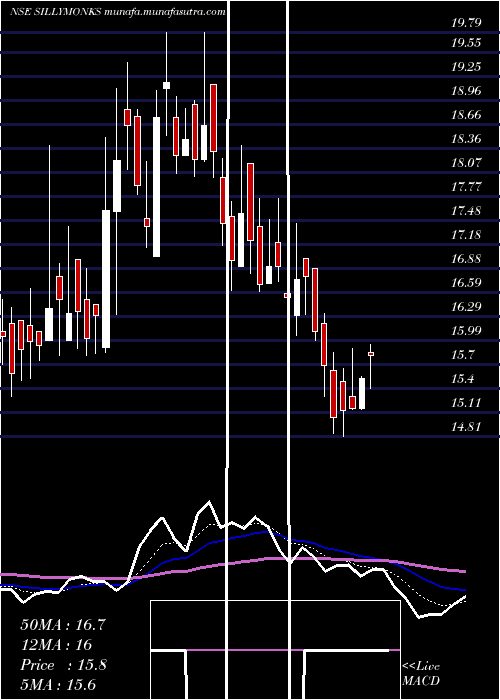Click the 18.66 price axis label
The width and height of the screenshot is (500, 700).
click(466, 115)
